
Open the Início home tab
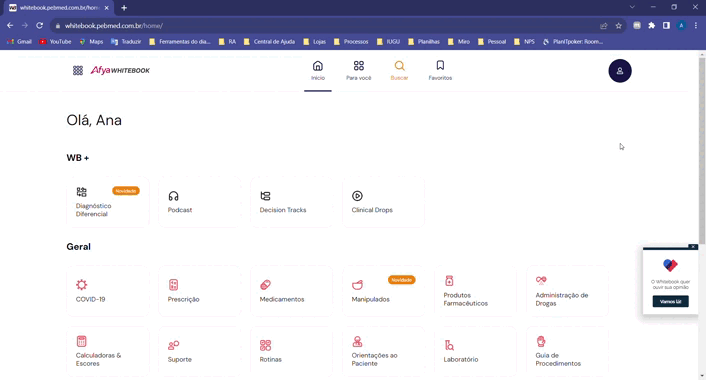tap(318, 71)
